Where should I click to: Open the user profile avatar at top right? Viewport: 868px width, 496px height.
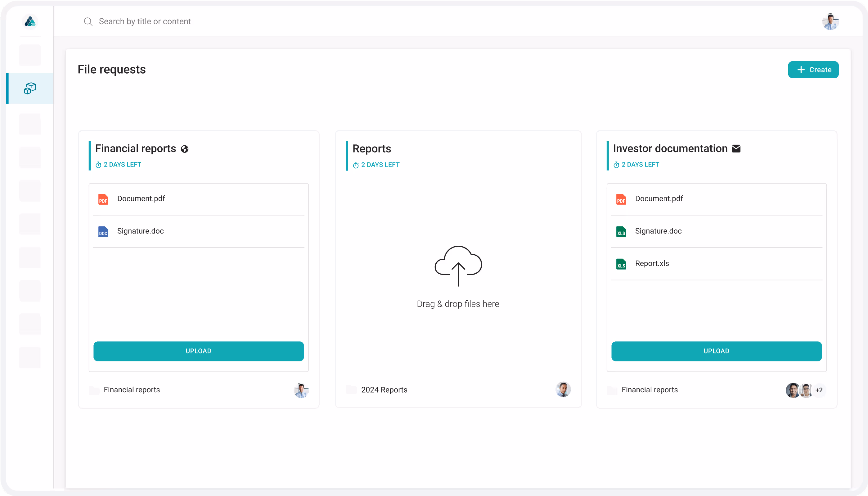pos(830,22)
